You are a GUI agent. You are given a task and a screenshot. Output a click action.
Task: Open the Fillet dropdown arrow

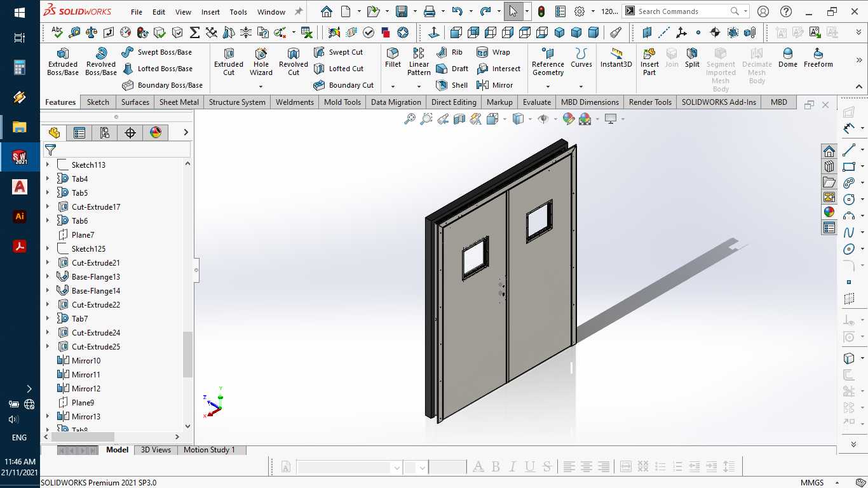tap(393, 86)
